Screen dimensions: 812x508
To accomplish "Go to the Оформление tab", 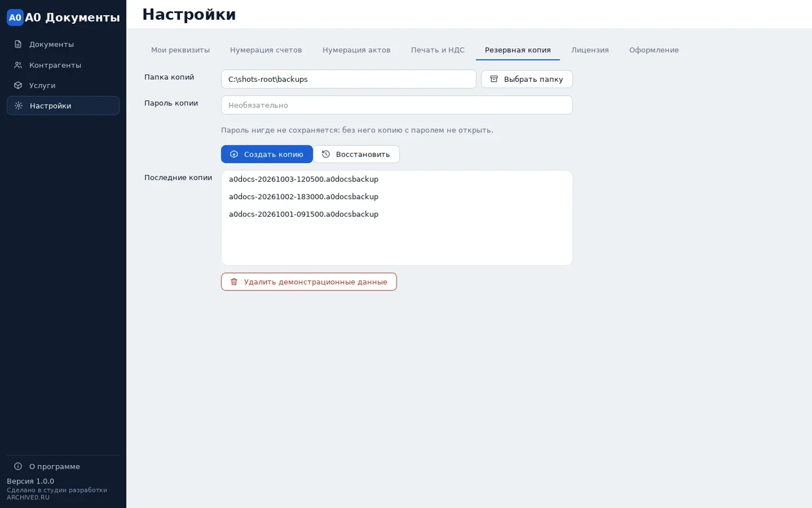I will coord(654,50).
